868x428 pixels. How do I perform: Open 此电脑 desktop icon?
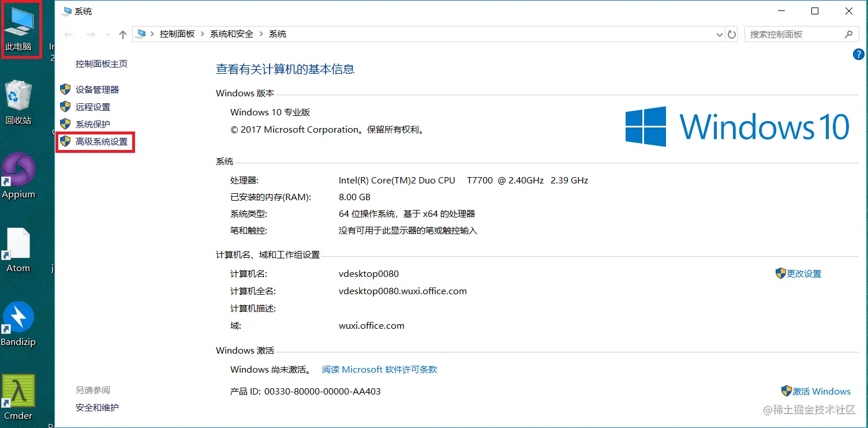point(19,29)
